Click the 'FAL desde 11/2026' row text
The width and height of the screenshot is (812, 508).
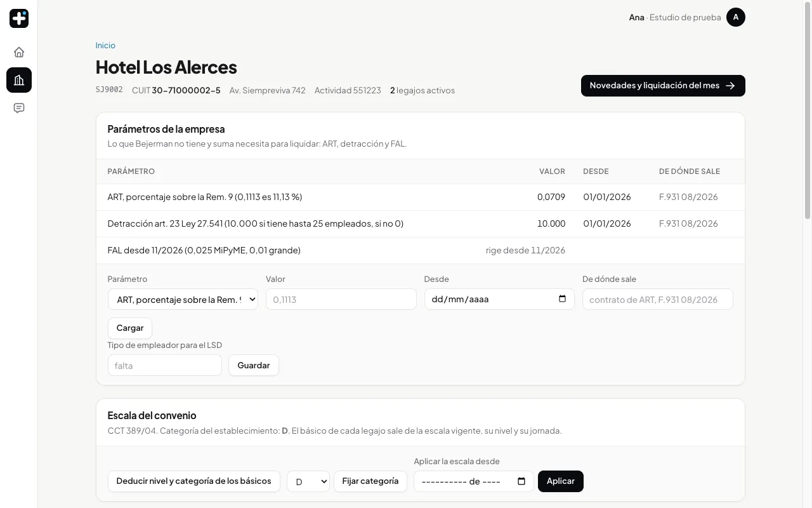point(204,250)
